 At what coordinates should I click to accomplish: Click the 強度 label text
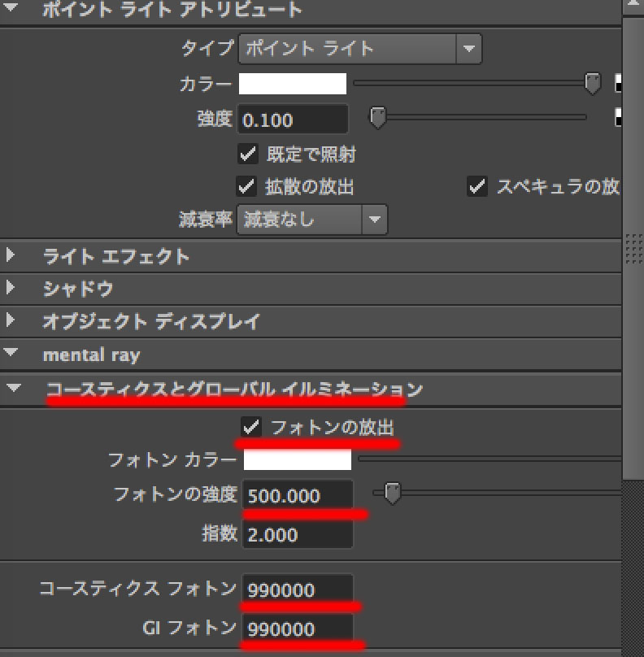click(x=215, y=119)
